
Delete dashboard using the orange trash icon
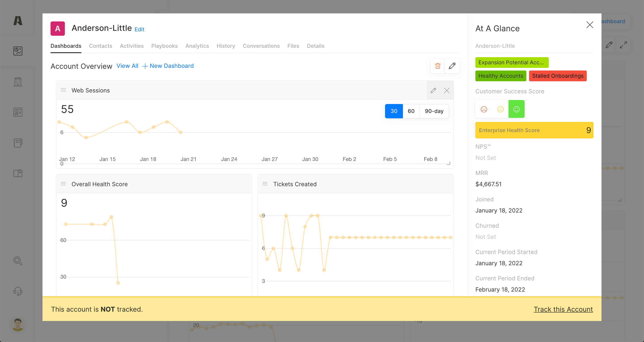438,66
